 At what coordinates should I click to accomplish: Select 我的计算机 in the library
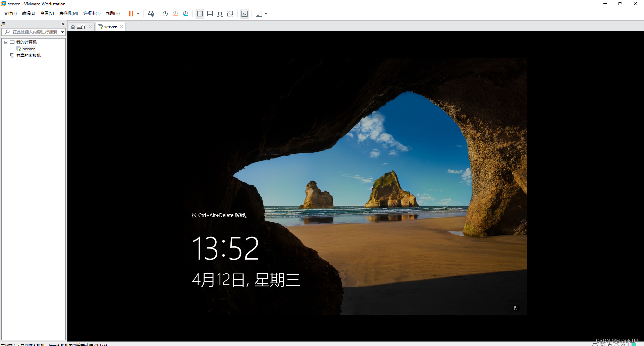click(26, 42)
